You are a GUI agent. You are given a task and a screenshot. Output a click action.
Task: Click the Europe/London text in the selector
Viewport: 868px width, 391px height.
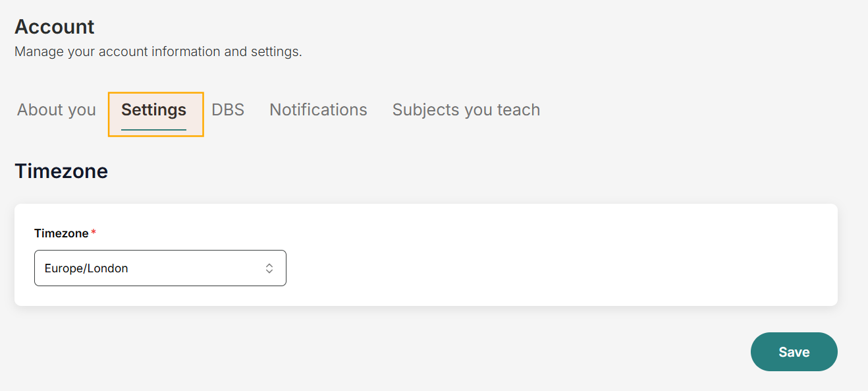(x=86, y=268)
